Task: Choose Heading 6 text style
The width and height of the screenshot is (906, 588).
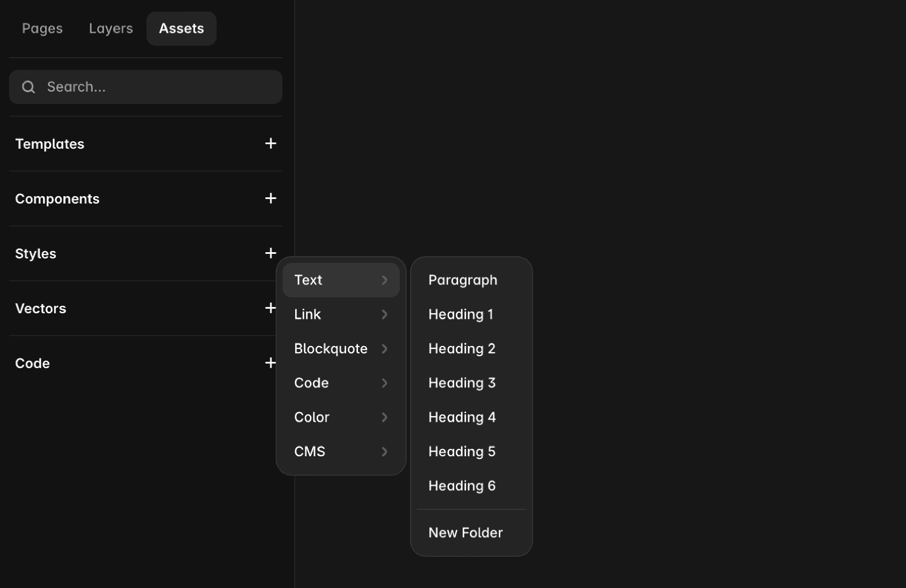Action: coord(471,486)
